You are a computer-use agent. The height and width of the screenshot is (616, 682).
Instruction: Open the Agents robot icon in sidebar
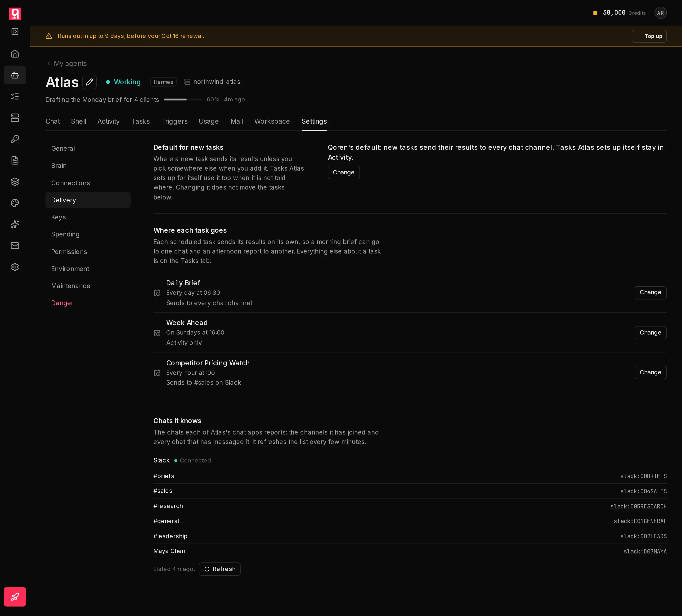15,75
